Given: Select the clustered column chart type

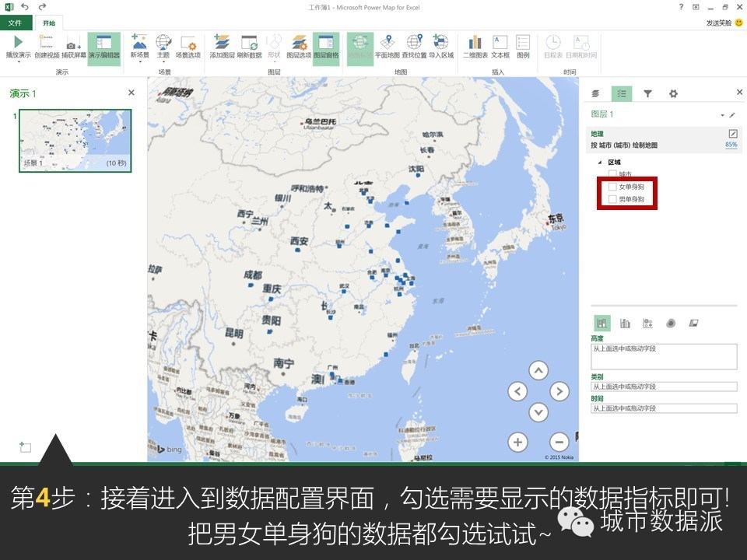Looking at the screenshot, I should 625,324.
